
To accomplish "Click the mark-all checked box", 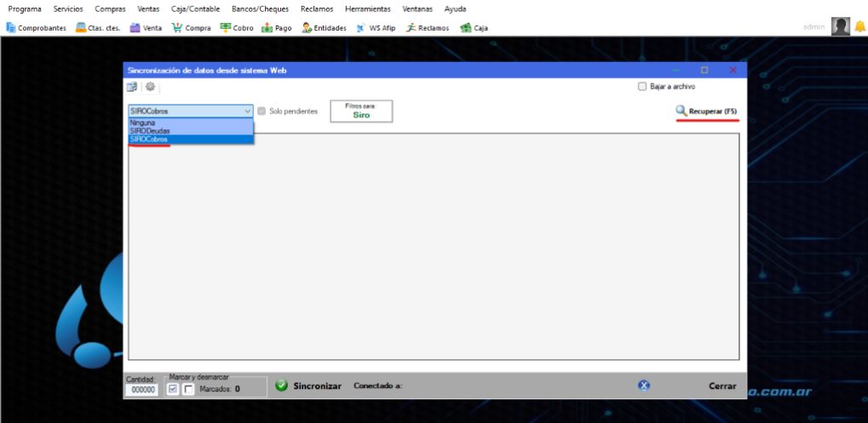I will [173, 389].
